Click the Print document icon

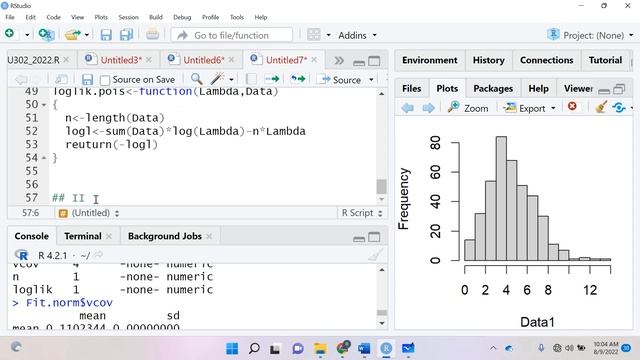pos(152,34)
